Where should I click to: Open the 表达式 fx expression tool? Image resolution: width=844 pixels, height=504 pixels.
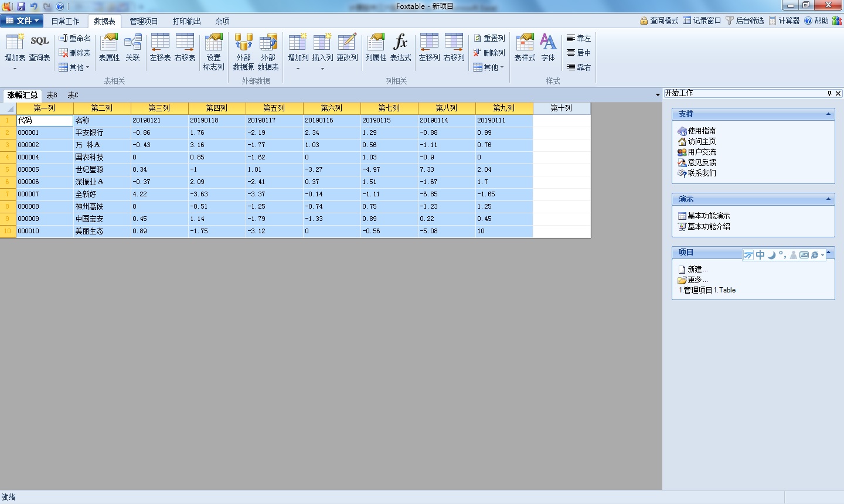click(400, 48)
